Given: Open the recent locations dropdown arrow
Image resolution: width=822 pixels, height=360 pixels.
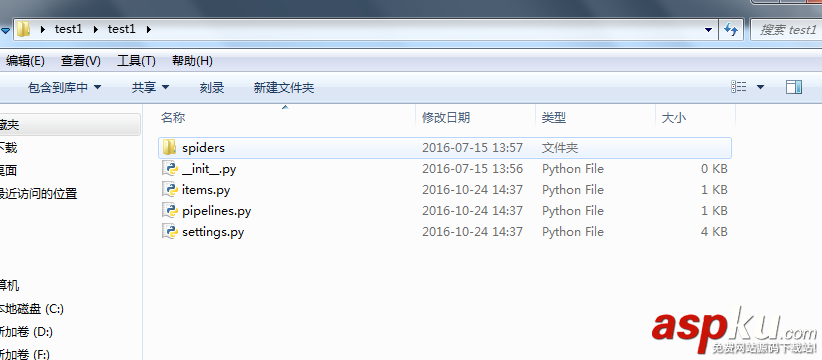Looking at the screenshot, I should pos(5,30).
